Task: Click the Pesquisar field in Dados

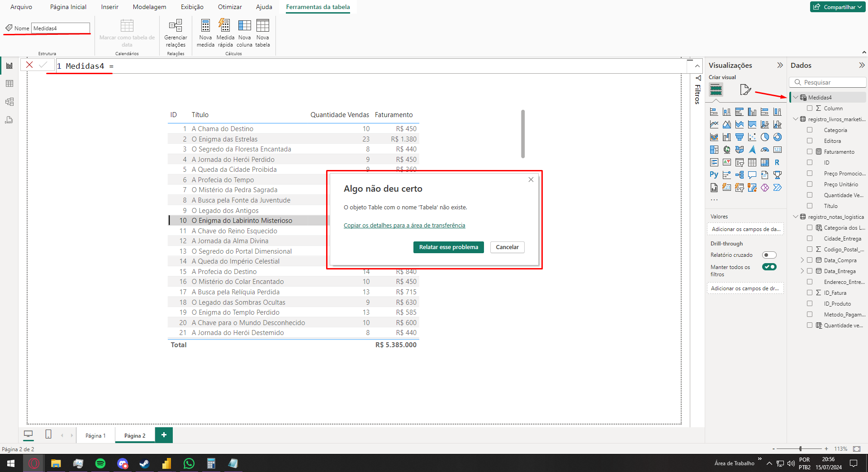Action: point(828,82)
